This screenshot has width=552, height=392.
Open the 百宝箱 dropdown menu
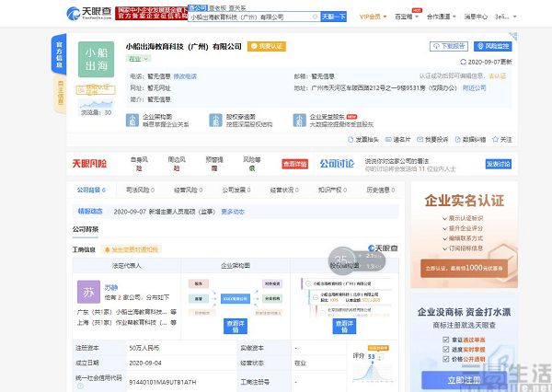(x=407, y=17)
